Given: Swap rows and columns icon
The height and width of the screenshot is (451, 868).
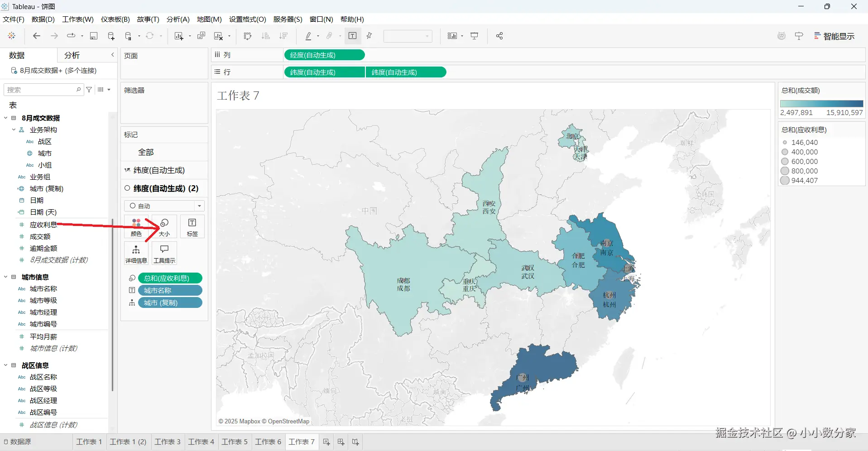Looking at the screenshot, I should coord(248,36).
